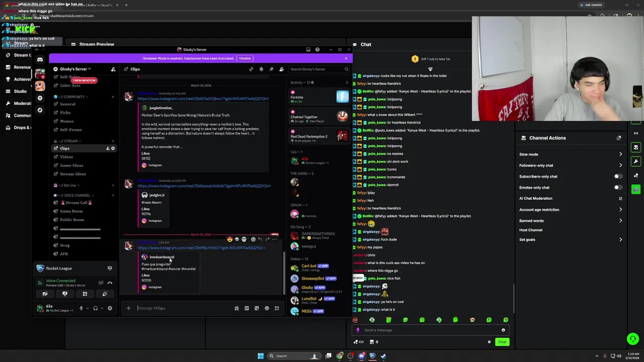Viewport: 644px width, 362px height.
Task: Open General text channel
Action: click(x=67, y=104)
